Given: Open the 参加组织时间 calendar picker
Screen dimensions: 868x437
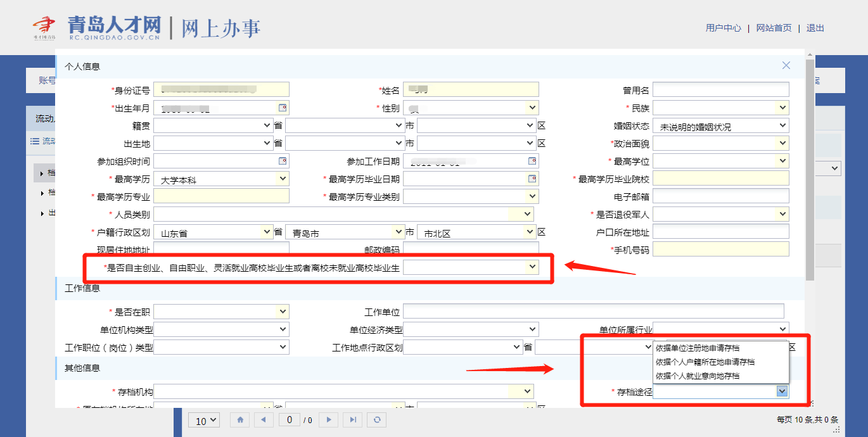Looking at the screenshot, I should pos(283,161).
